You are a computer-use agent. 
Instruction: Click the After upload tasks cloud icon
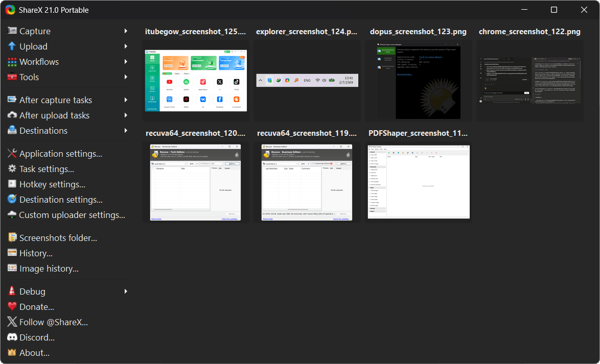point(12,115)
